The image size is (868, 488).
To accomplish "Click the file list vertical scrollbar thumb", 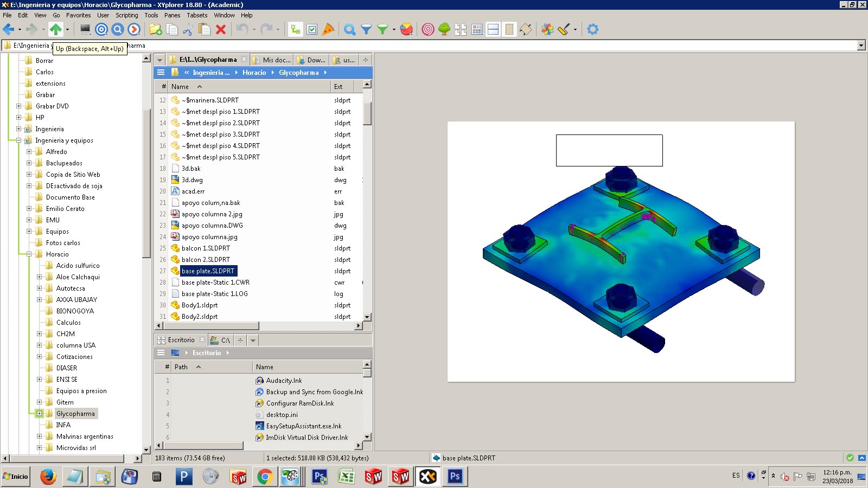I will [x=367, y=113].
